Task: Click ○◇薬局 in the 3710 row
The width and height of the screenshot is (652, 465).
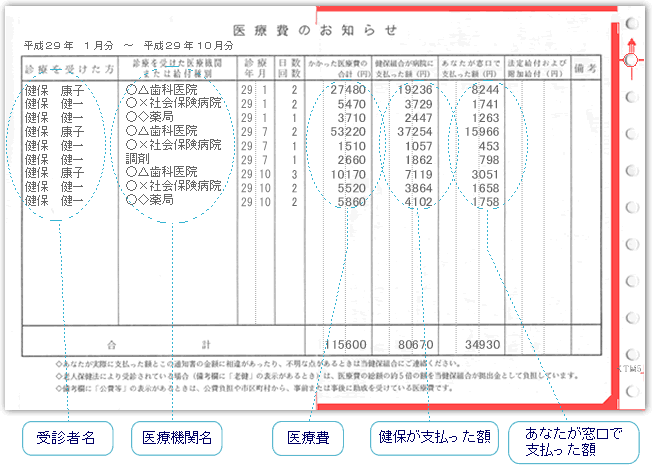Action: (149, 117)
